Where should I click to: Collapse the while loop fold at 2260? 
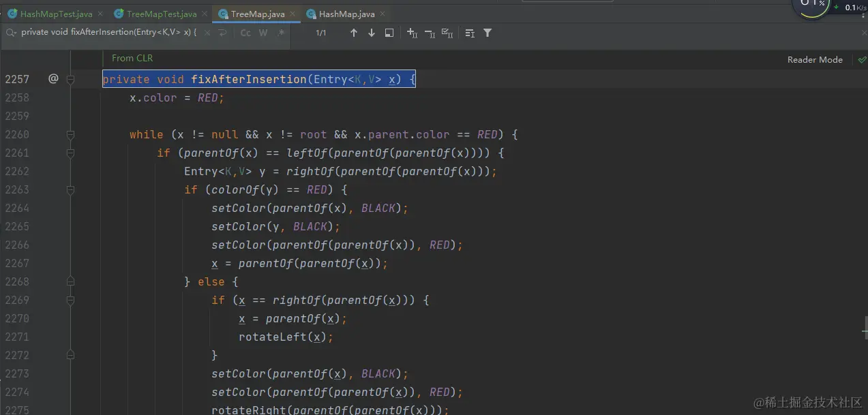[70, 135]
